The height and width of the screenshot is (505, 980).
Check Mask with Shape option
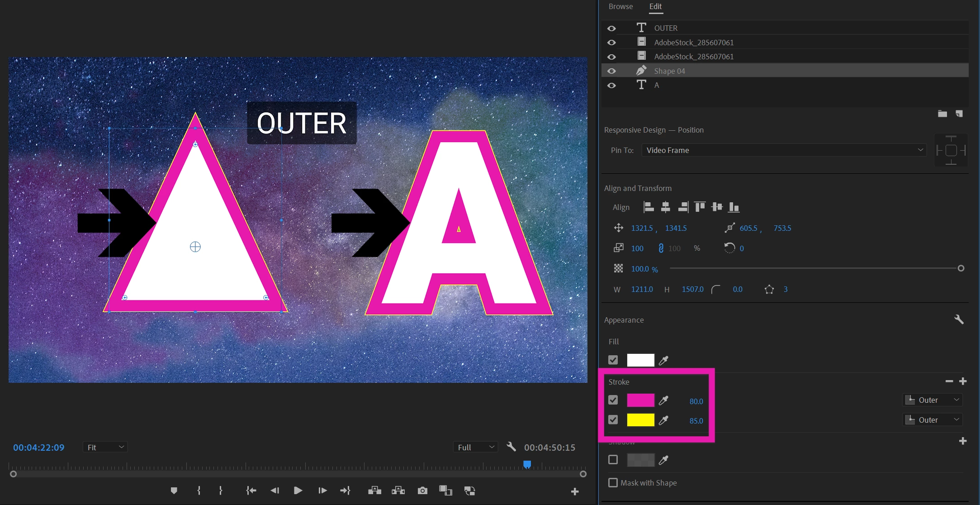613,483
